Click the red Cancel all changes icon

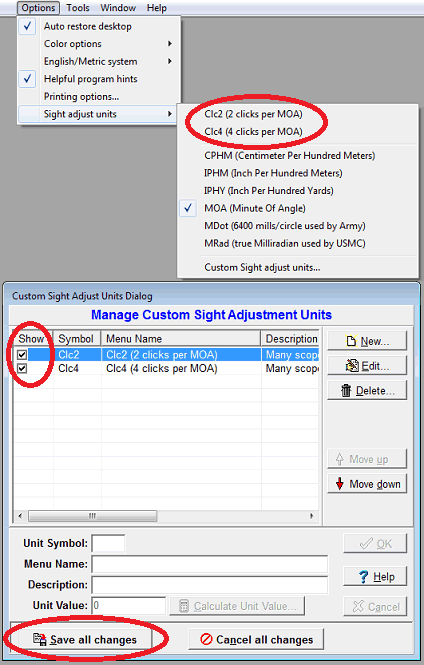pos(206,639)
